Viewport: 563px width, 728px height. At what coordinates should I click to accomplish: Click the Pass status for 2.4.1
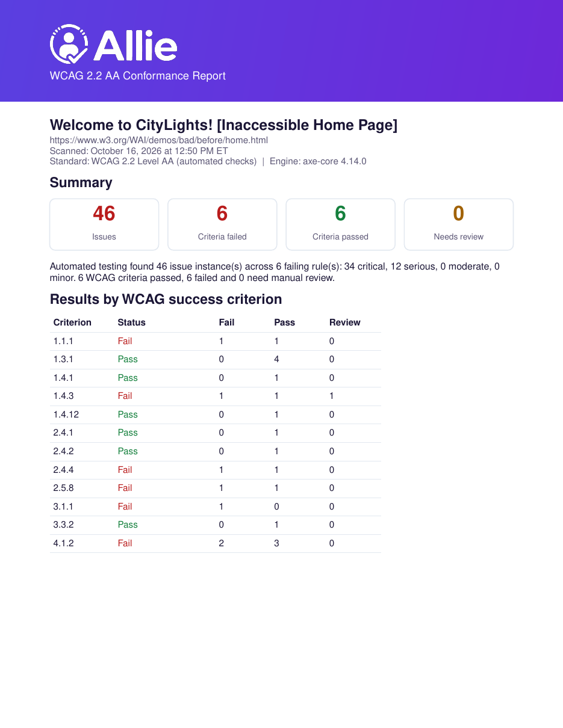128,433
